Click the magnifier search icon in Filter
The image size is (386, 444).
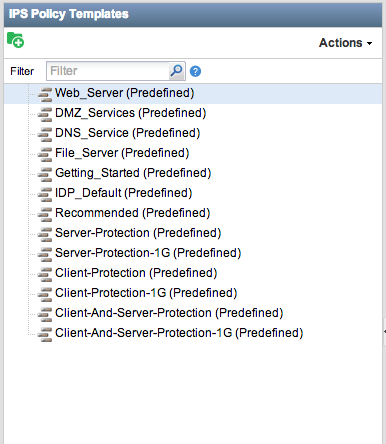pyautogui.click(x=177, y=71)
